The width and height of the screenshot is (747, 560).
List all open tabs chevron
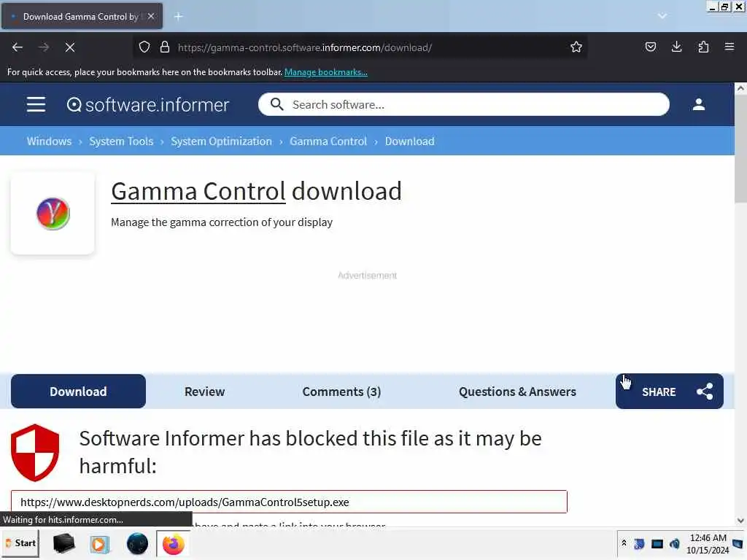(662, 16)
